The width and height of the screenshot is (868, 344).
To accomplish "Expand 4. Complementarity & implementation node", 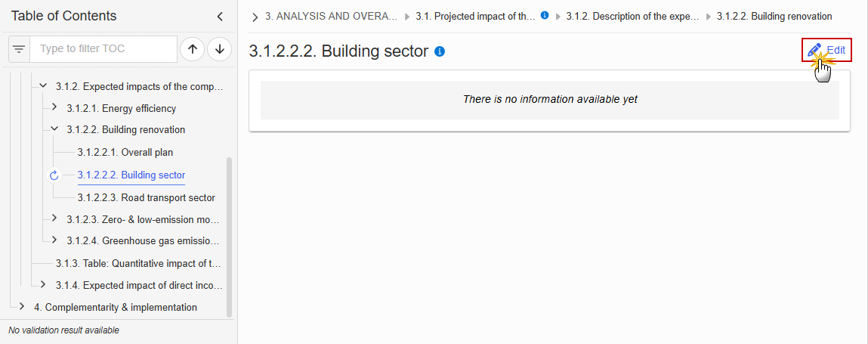I will 22,306.
